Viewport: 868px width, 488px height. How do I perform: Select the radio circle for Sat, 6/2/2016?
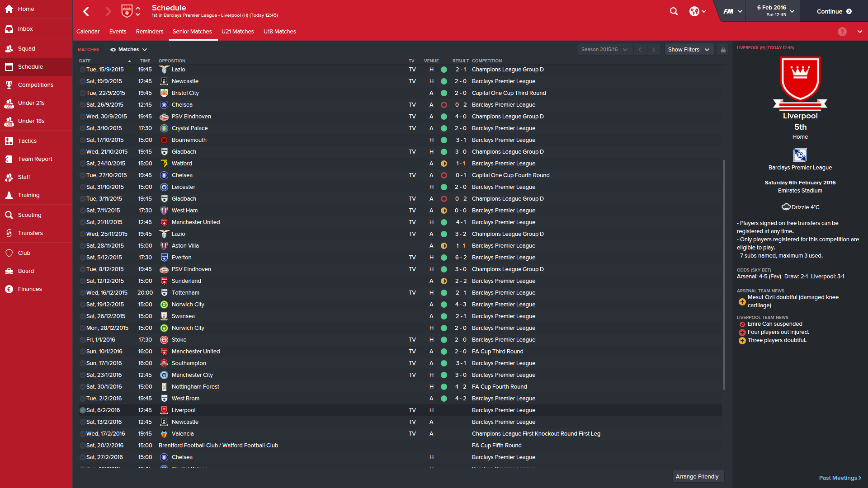click(82, 410)
